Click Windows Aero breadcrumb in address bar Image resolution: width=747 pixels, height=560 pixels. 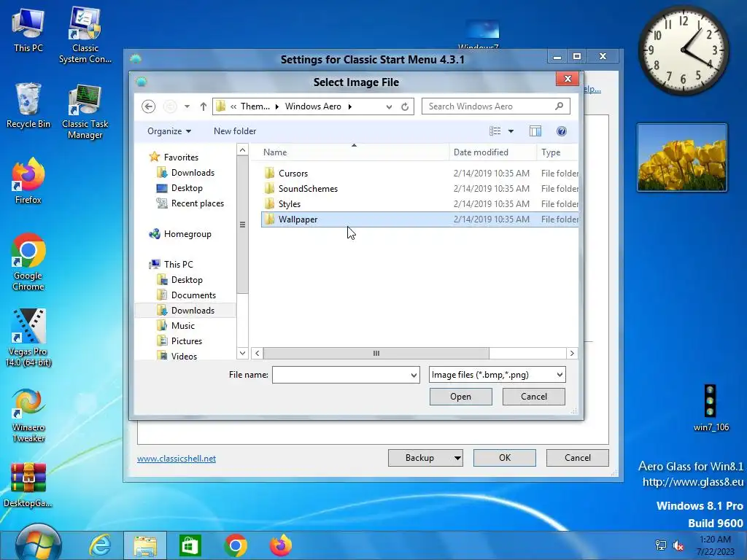[313, 106]
